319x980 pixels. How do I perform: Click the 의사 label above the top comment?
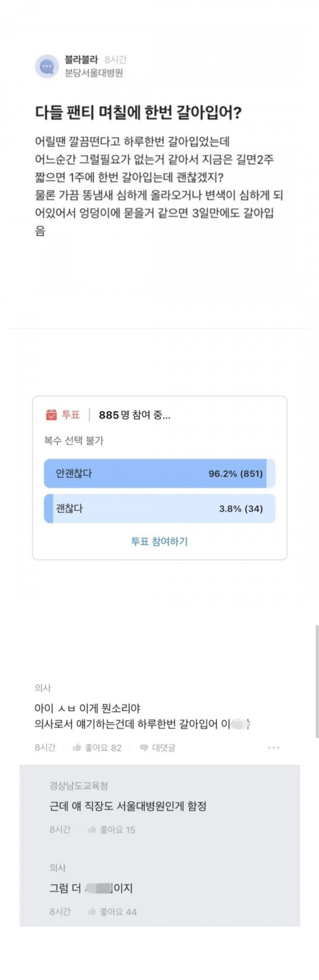coord(43,688)
